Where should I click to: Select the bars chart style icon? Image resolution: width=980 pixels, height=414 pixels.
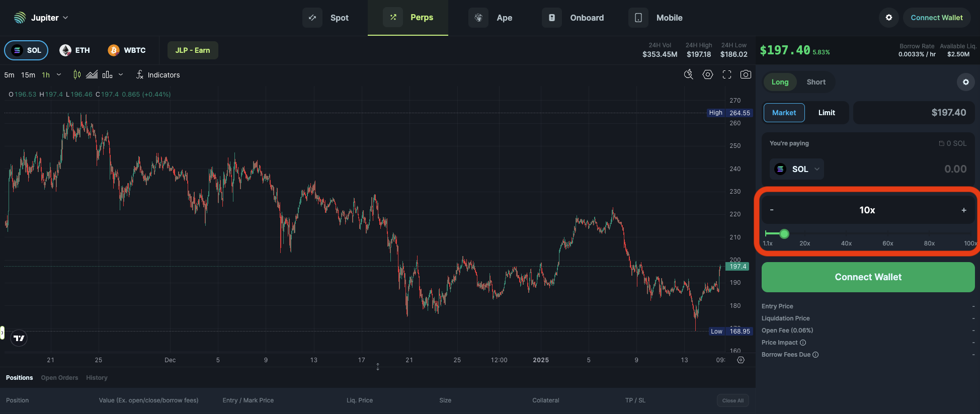107,74
